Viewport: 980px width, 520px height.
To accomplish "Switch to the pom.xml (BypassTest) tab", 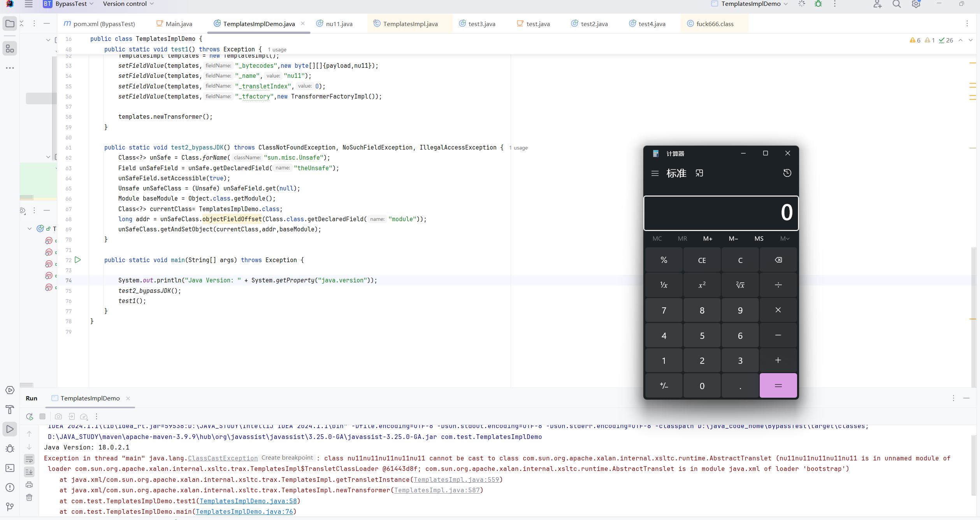I will coord(99,24).
